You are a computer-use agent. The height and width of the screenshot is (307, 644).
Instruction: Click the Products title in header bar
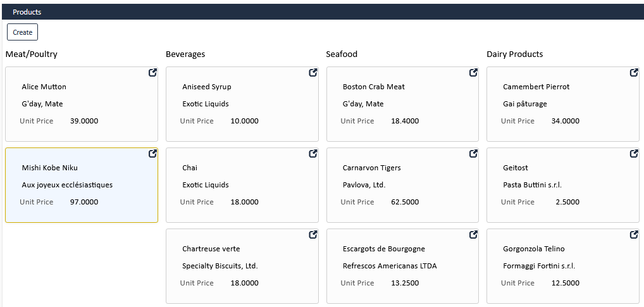(27, 12)
